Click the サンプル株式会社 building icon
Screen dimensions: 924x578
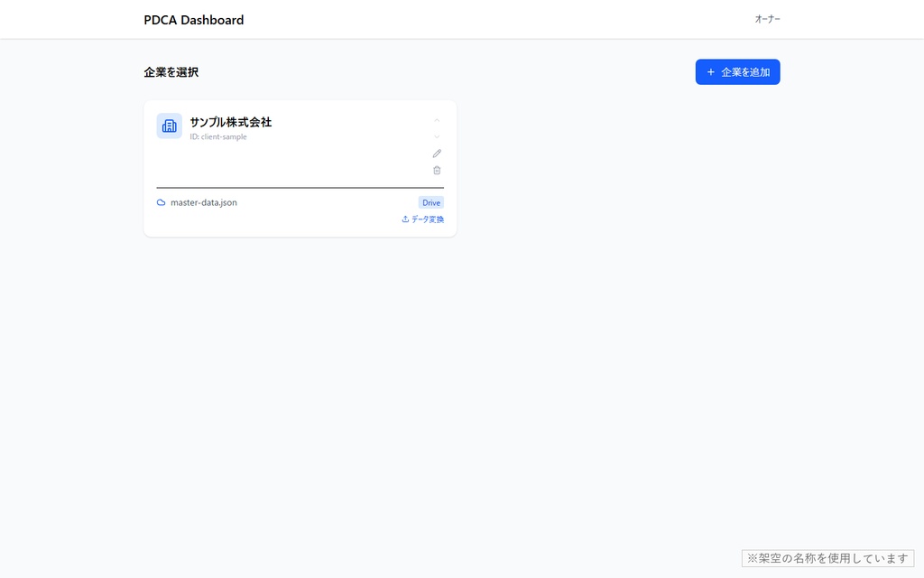169,126
